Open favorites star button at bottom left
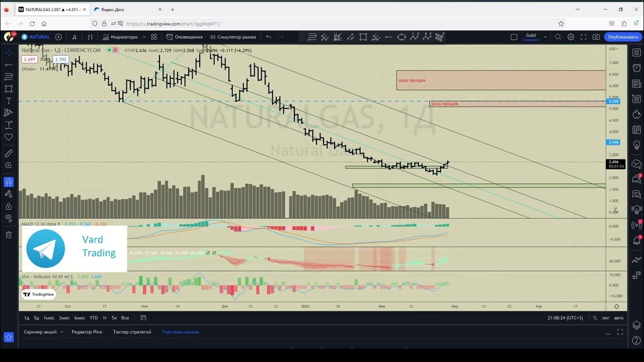The width and height of the screenshot is (644, 362). pyautogui.click(x=9, y=337)
